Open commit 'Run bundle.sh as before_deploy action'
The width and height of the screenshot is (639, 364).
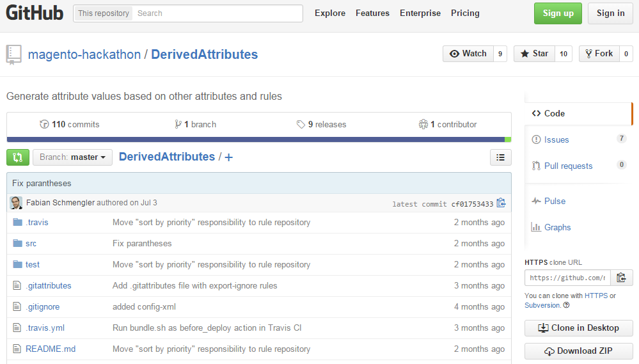pos(207,328)
